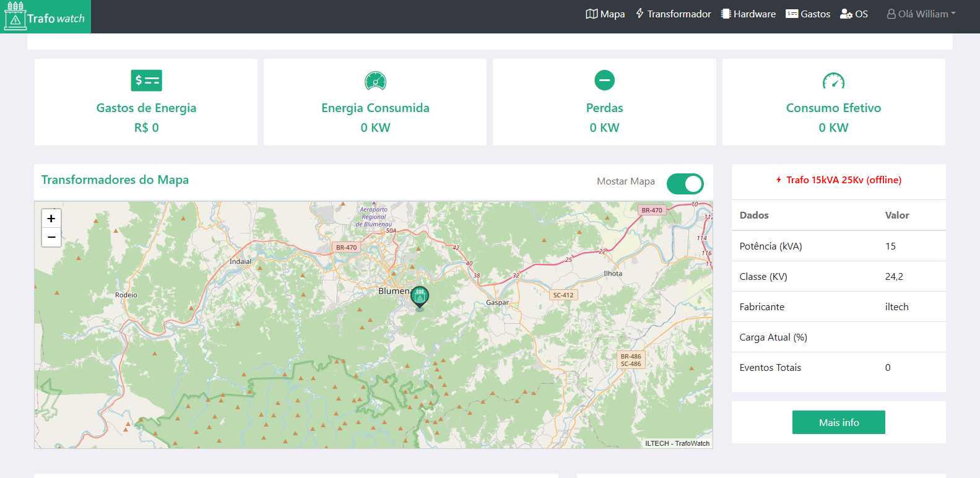This screenshot has width=980, height=478.
Task: Click the ILTECH - TrafoWatch map attribution
Action: click(677, 443)
